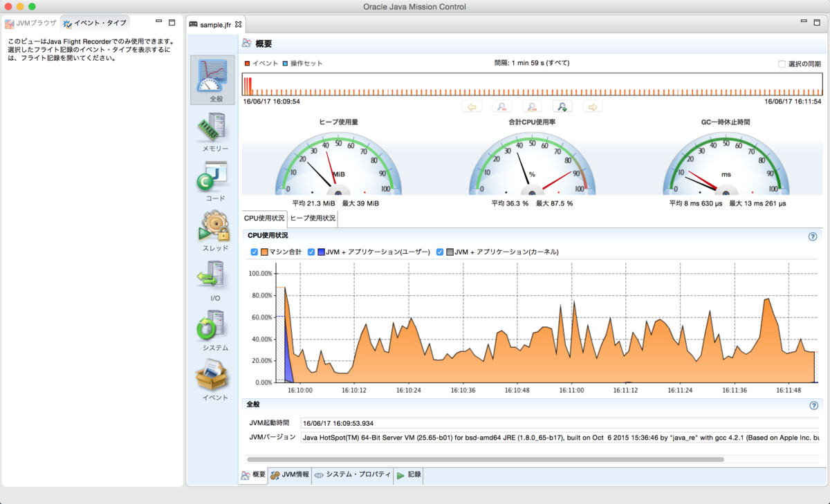This screenshot has height=504, width=830.
Task: Click the timeline left arrow navigation icon
Action: click(472, 106)
